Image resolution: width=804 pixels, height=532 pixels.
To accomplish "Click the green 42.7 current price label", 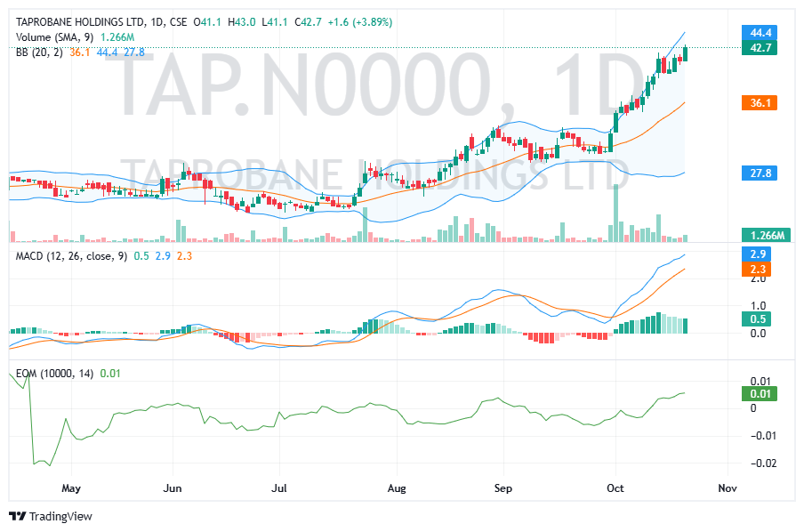I will 760,48.
